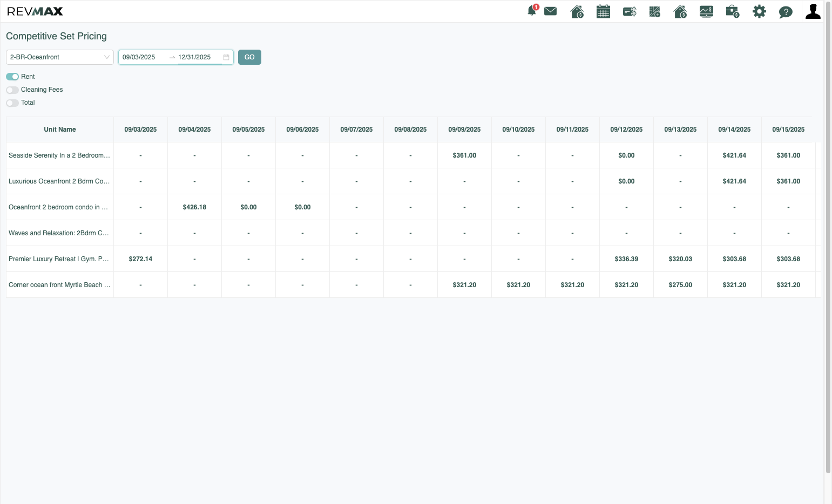Click Corner ocean front's $321.20 cell on 09/10/2025
This screenshot has width=832, height=504.
(518, 285)
